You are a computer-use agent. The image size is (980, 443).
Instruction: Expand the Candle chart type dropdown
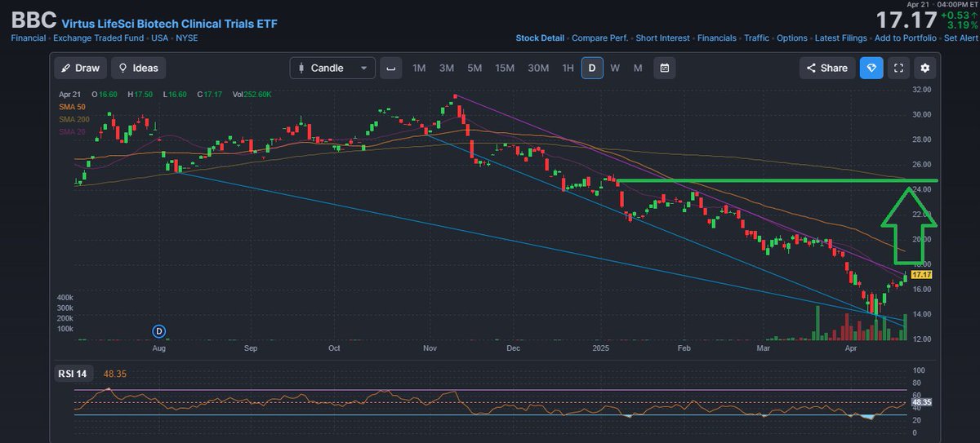332,68
